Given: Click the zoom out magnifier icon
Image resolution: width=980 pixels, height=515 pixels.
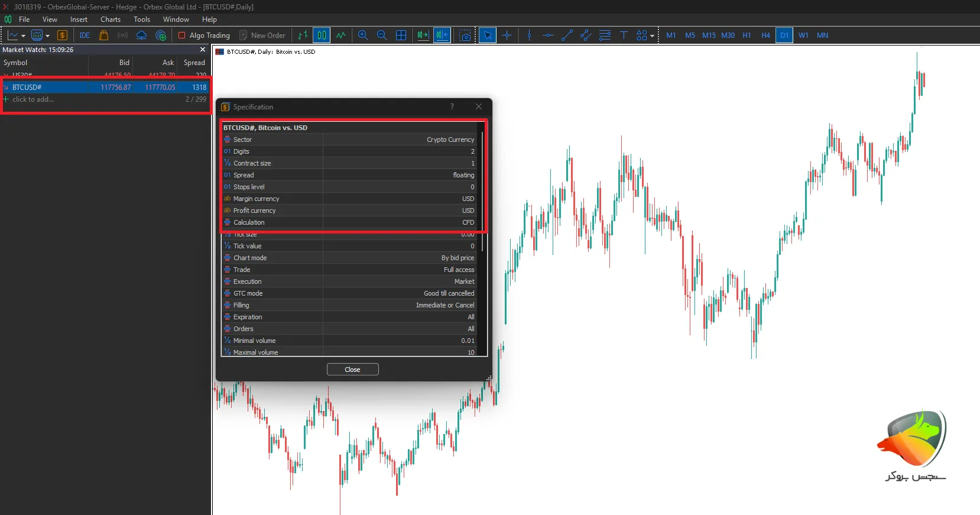Looking at the screenshot, I should point(382,35).
